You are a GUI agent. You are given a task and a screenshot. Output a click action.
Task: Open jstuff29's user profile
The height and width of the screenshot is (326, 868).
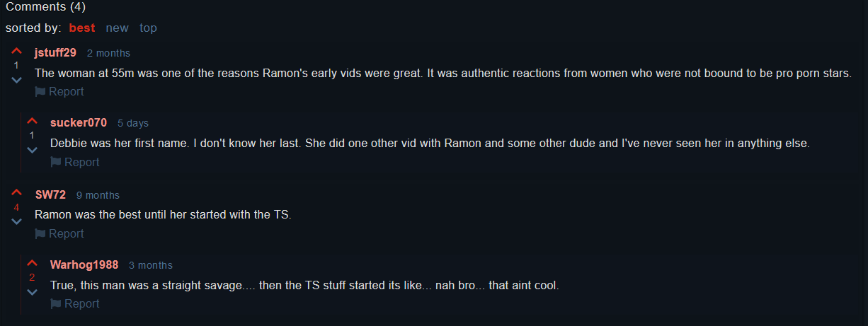[x=55, y=53]
